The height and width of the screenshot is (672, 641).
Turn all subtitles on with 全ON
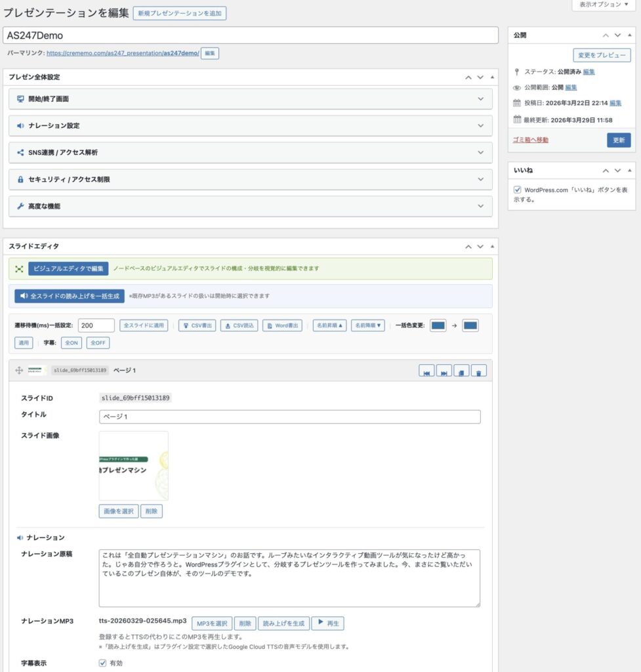[72, 343]
